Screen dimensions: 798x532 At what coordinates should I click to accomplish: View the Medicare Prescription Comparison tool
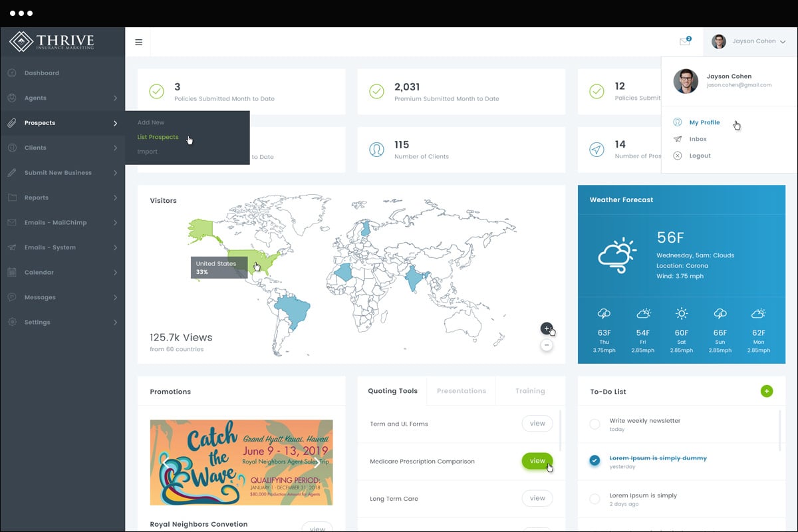coord(537,461)
